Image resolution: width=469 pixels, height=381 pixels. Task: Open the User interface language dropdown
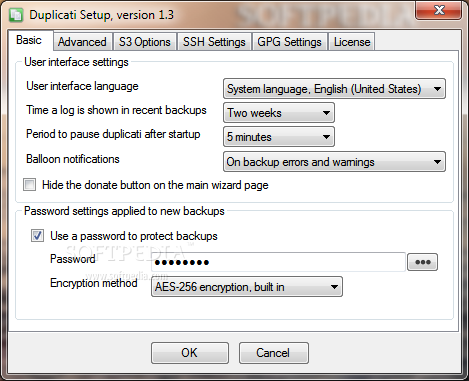pyautogui.click(x=334, y=89)
